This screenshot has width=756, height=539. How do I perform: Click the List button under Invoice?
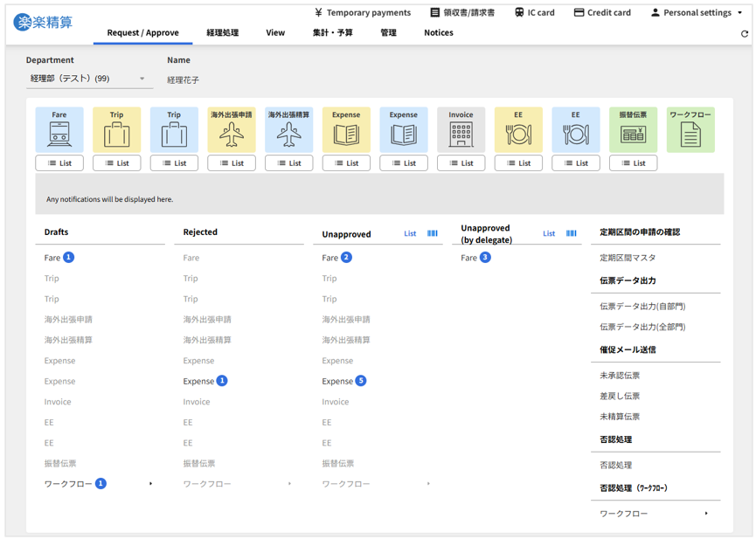pos(461,163)
